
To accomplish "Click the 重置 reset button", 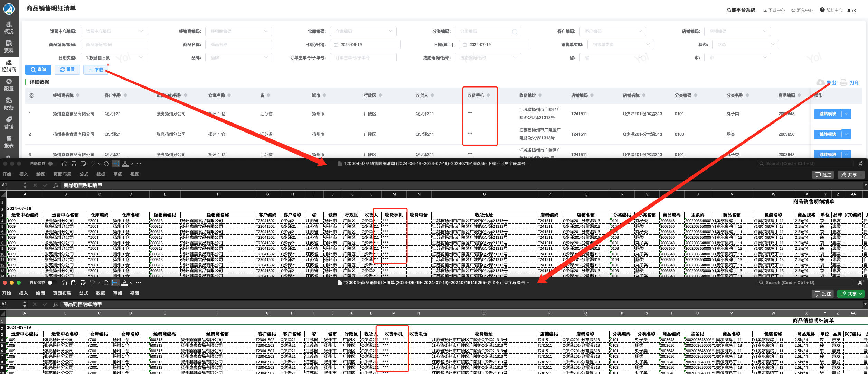I will (x=67, y=70).
